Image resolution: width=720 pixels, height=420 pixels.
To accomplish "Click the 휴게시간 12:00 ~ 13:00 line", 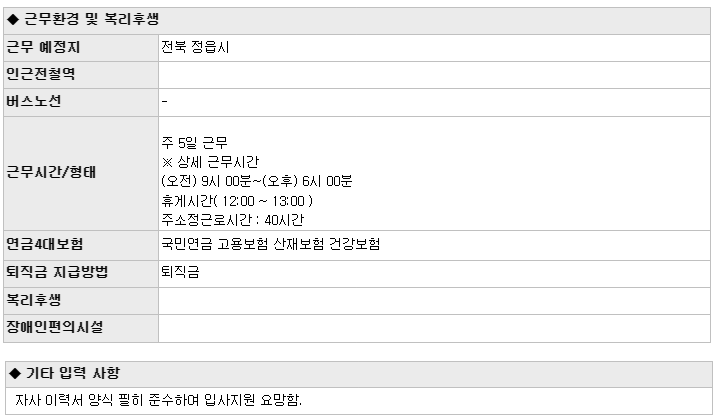I will pyautogui.click(x=237, y=201).
